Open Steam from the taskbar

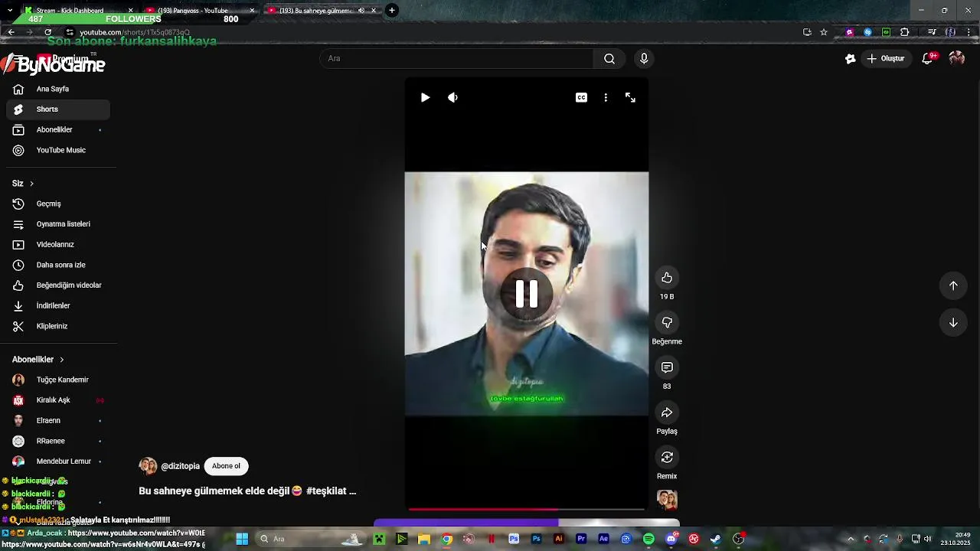[x=716, y=539]
